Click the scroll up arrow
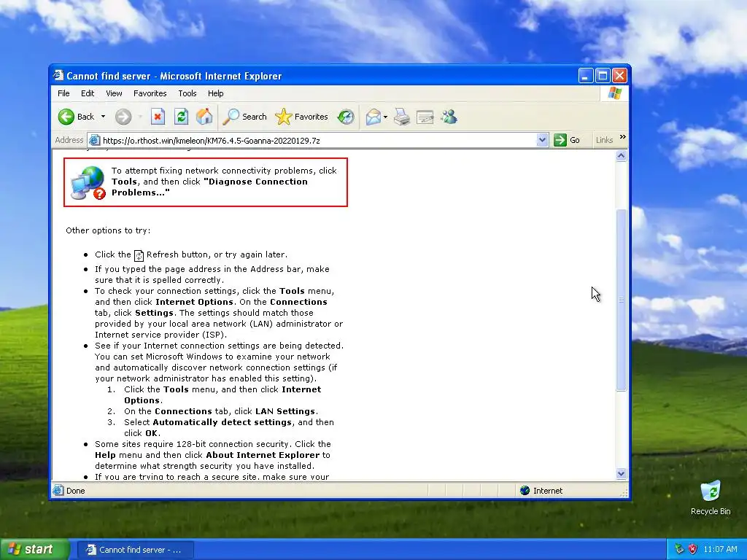747x560 pixels. (621, 156)
